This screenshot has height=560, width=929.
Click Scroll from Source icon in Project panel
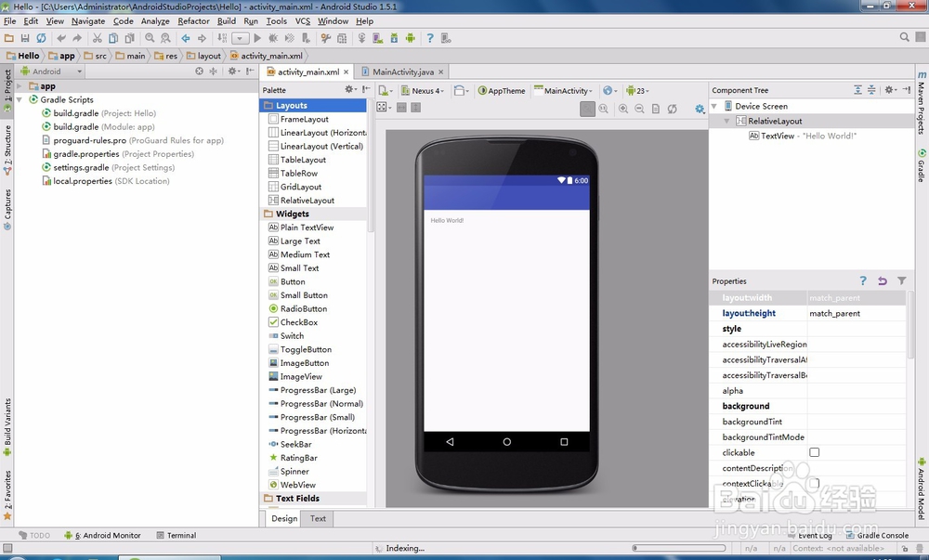199,71
